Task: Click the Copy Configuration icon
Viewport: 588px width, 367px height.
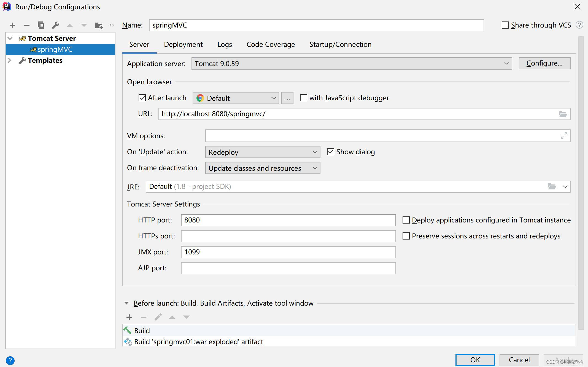Action: (x=41, y=25)
